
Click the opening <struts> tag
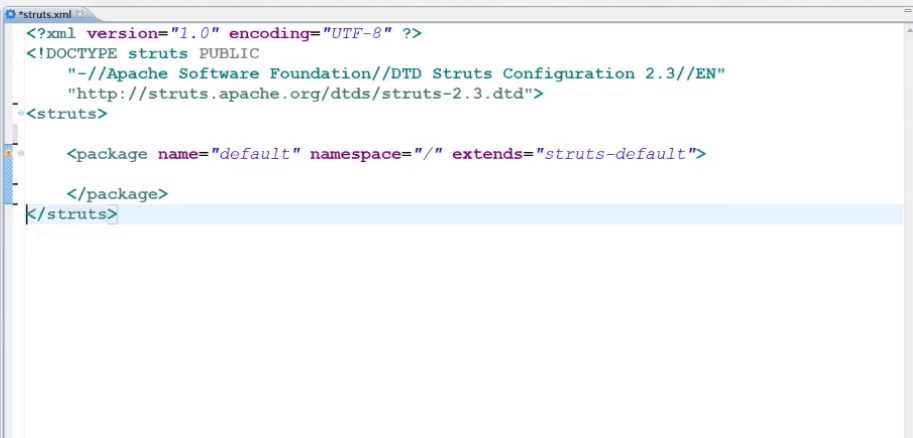click(x=66, y=114)
